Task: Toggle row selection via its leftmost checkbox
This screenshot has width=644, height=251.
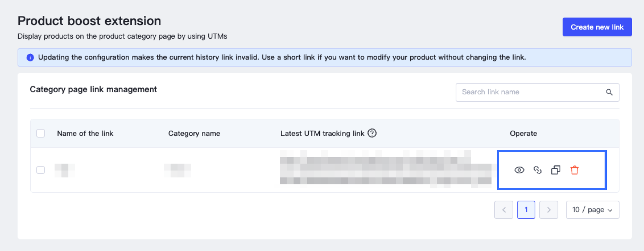Action: [x=41, y=170]
